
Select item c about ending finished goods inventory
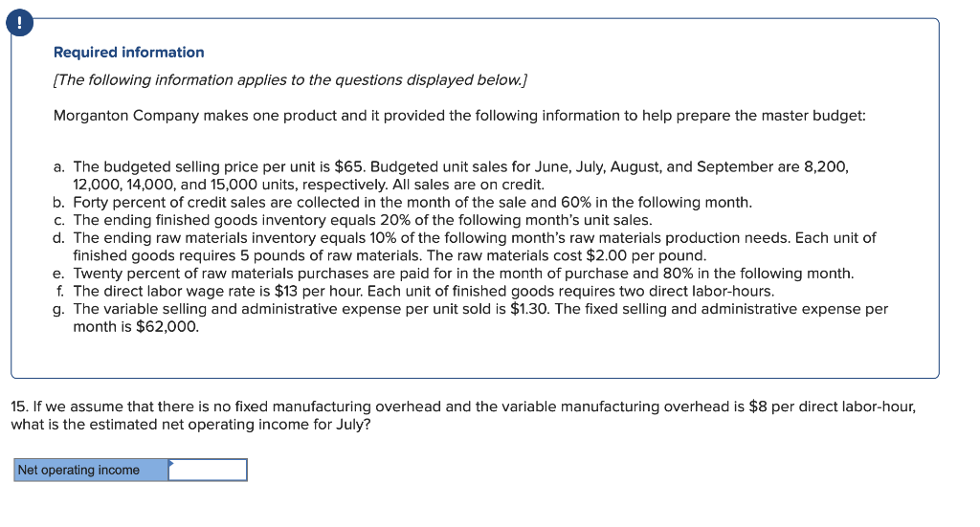pyautogui.click(x=352, y=220)
